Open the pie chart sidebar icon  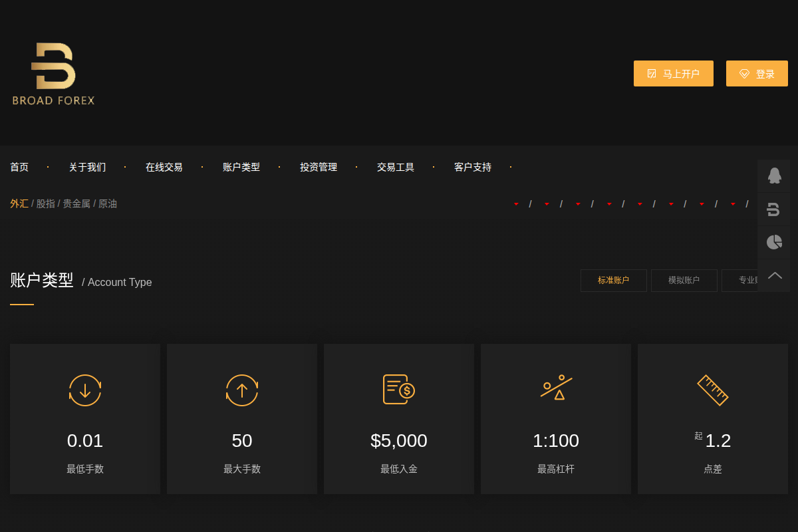(774, 242)
